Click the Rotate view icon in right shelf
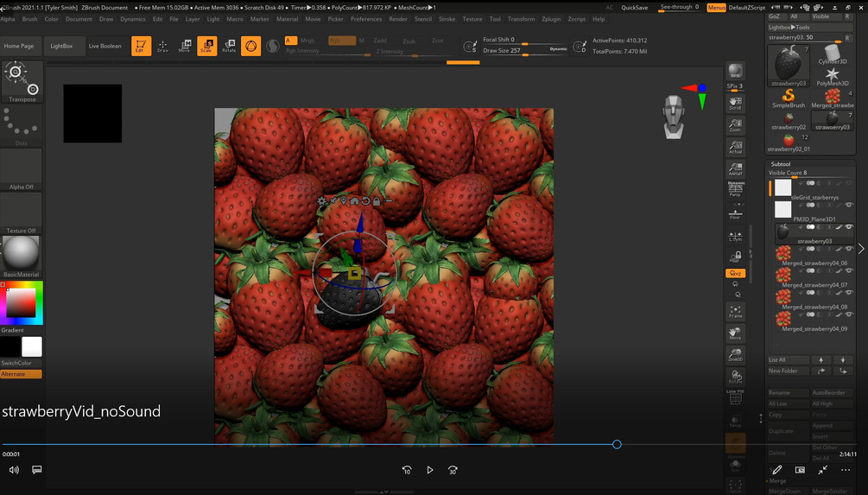Image resolution: width=868 pixels, height=495 pixels. (x=735, y=377)
